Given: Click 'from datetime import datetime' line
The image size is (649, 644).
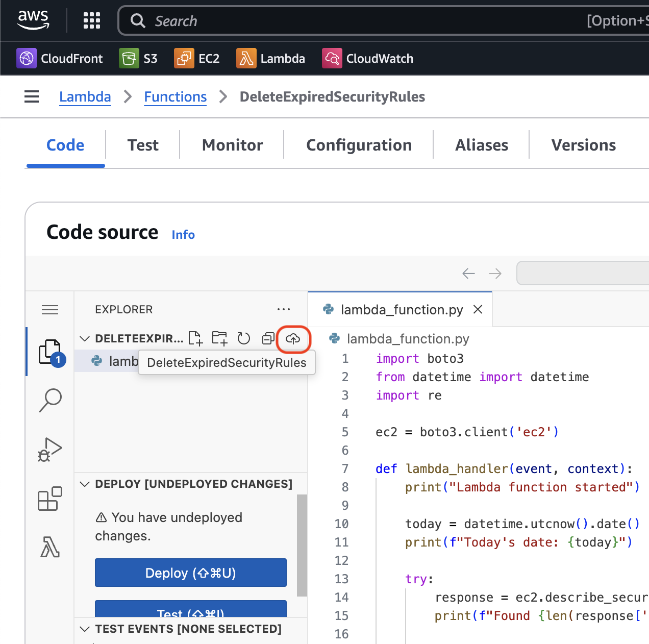Looking at the screenshot, I should [x=483, y=377].
